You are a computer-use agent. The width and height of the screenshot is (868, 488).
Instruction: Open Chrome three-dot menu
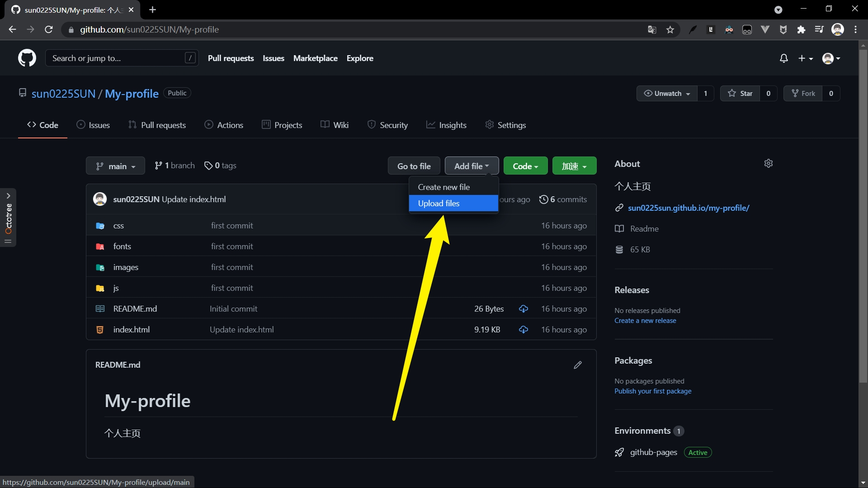point(856,29)
